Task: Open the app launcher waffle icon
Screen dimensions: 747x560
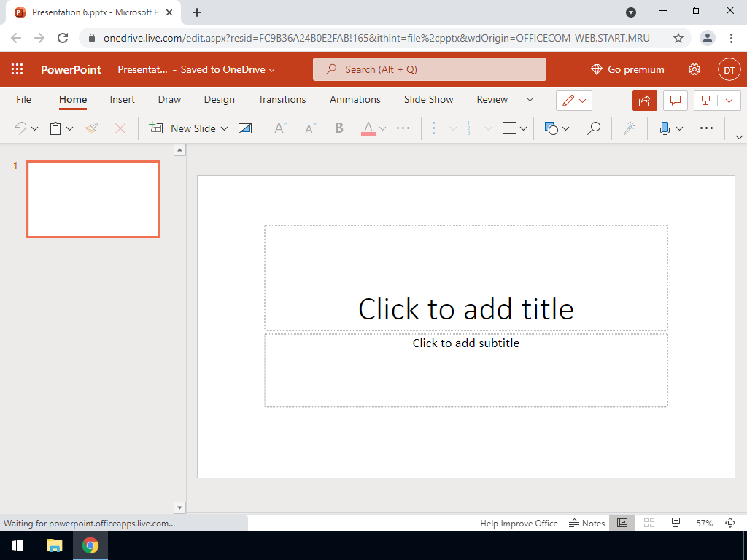Action: (18, 69)
